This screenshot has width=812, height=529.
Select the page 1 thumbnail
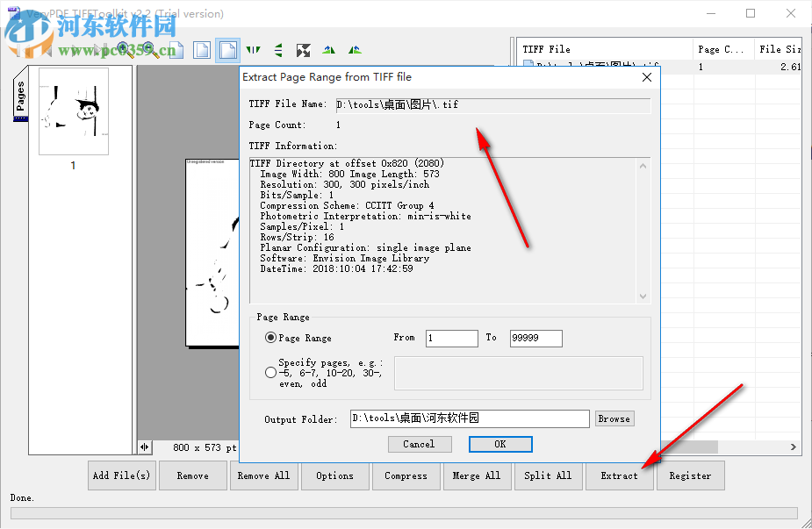(73, 111)
